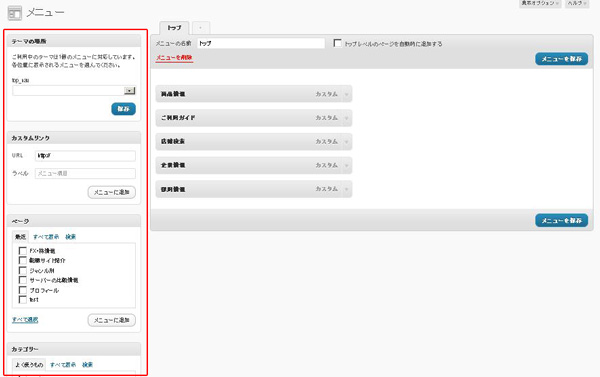Viewport: 600px width, 377px height.
Task: Click the URL input field
Action: 85,156
